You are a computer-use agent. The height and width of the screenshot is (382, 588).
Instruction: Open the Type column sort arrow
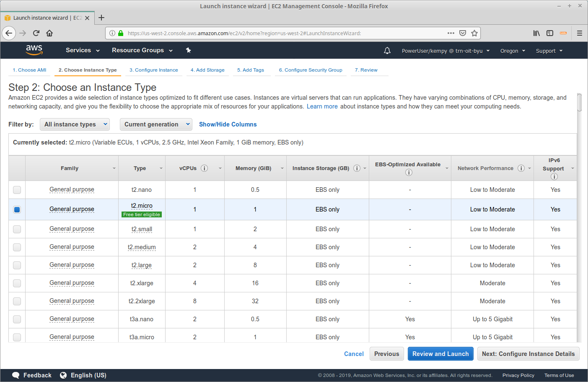tap(161, 168)
